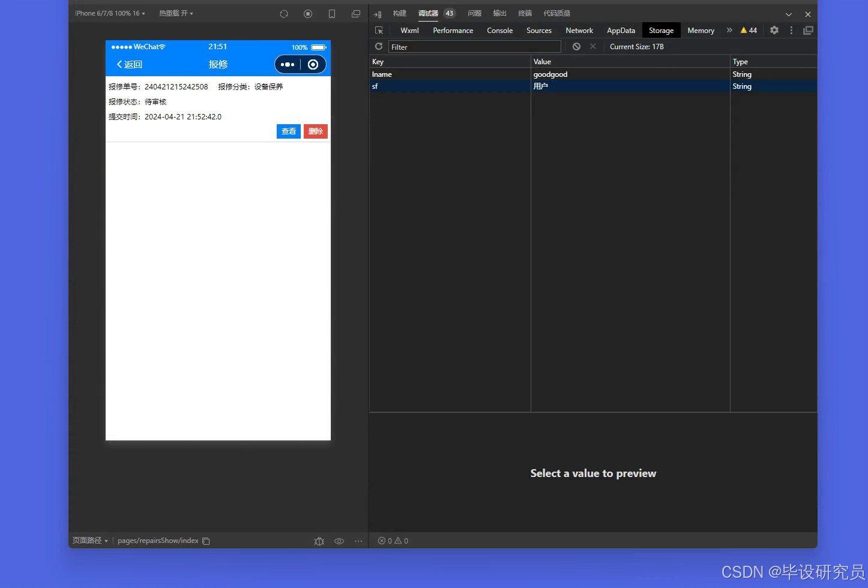Select the element inspector arrow icon
Viewport: 868px width, 588px height.
pos(379,30)
